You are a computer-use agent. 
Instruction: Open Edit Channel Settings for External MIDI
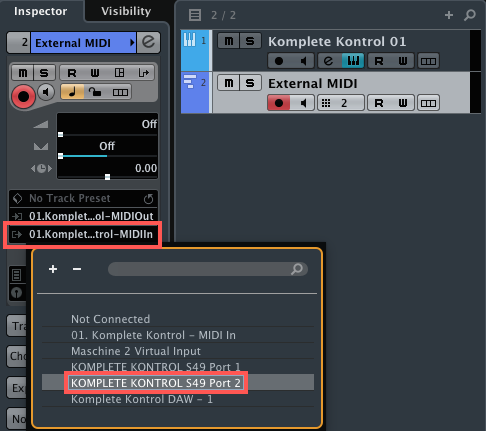pos(148,42)
